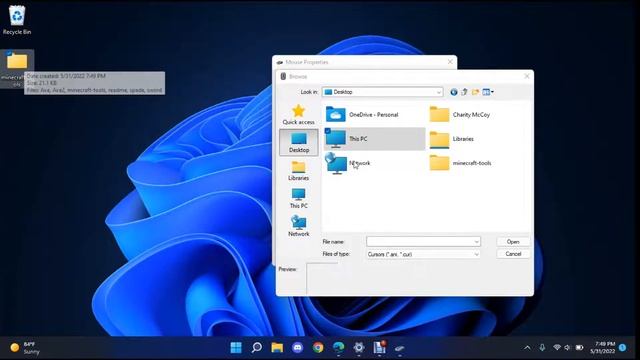Select the Charity McCoy folder

tap(460, 115)
